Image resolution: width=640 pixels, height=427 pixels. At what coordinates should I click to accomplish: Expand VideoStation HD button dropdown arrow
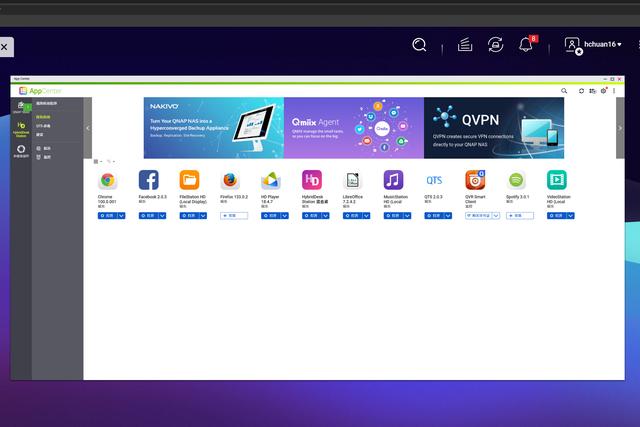(570, 216)
